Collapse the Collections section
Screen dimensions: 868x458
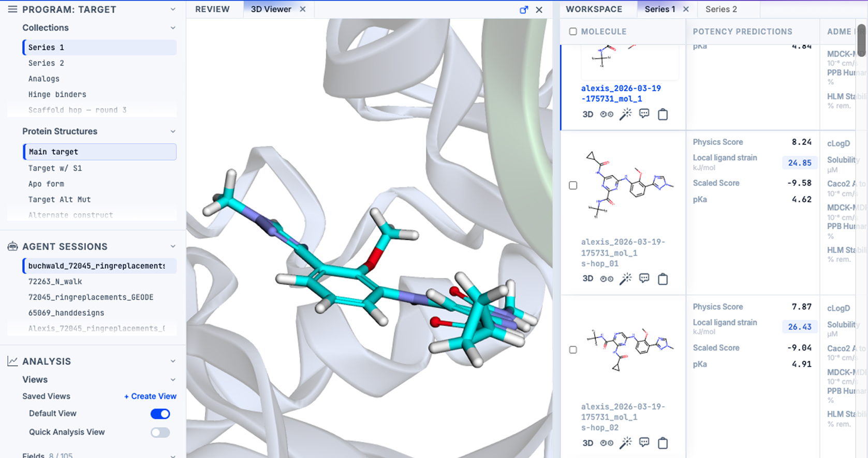pos(173,28)
